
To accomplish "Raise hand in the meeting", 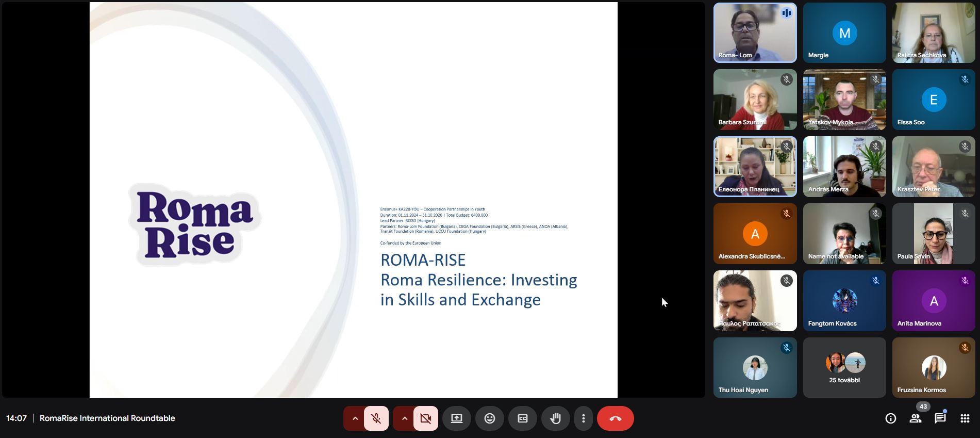I will pyautogui.click(x=555, y=418).
